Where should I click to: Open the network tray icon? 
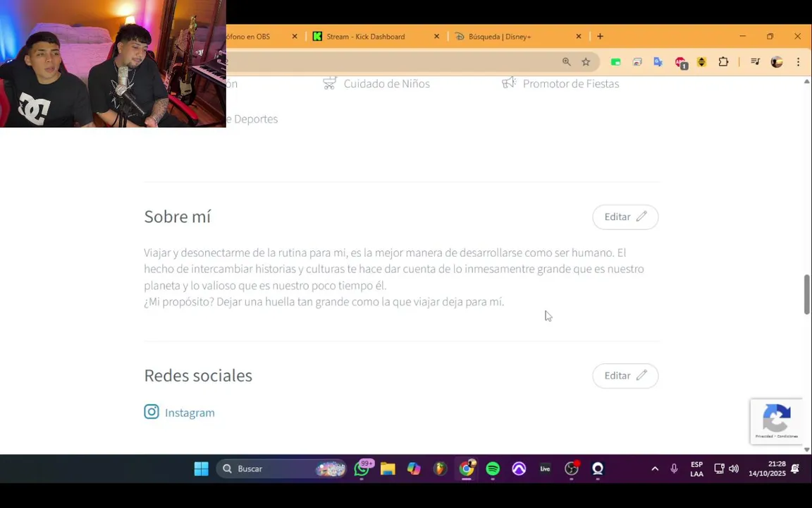719,468
